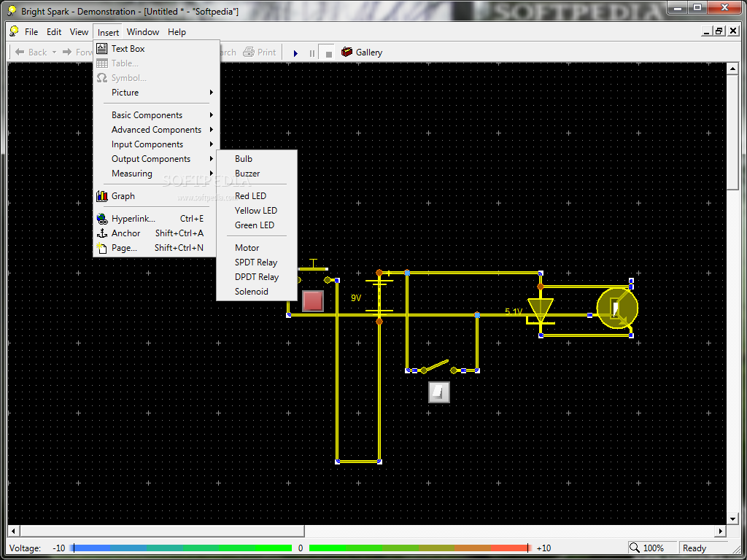Select the zener diode component
747x560 pixels.
pyautogui.click(x=541, y=311)
